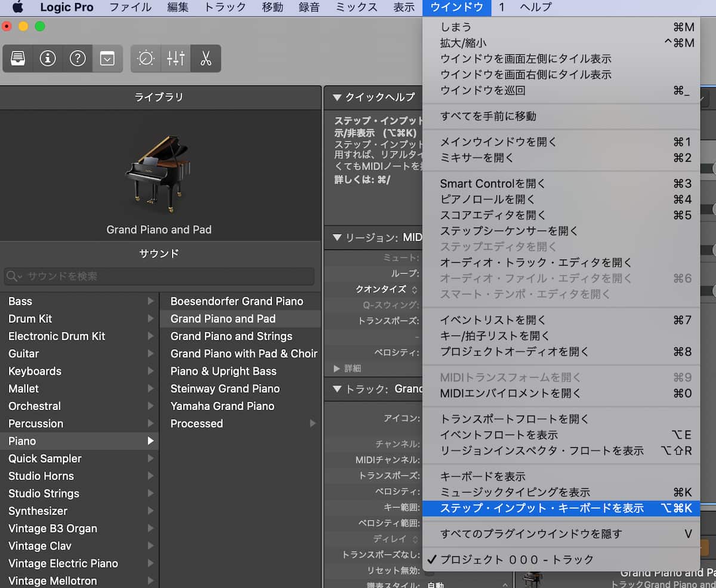
Task: Select the Studio Strings category
Action: 79,494
